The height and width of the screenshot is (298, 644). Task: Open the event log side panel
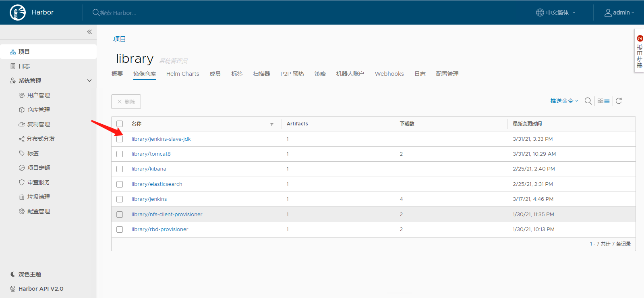tap(639, 51)
